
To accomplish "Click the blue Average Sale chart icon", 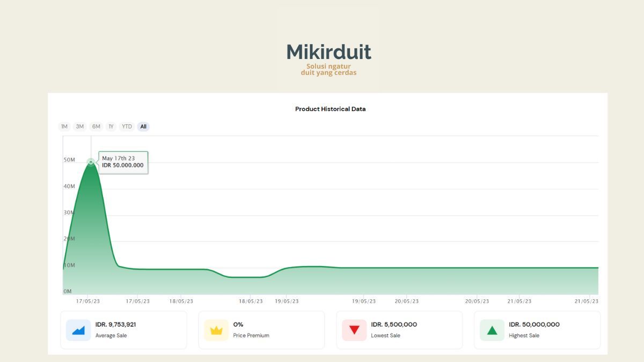I will (78, 330).
